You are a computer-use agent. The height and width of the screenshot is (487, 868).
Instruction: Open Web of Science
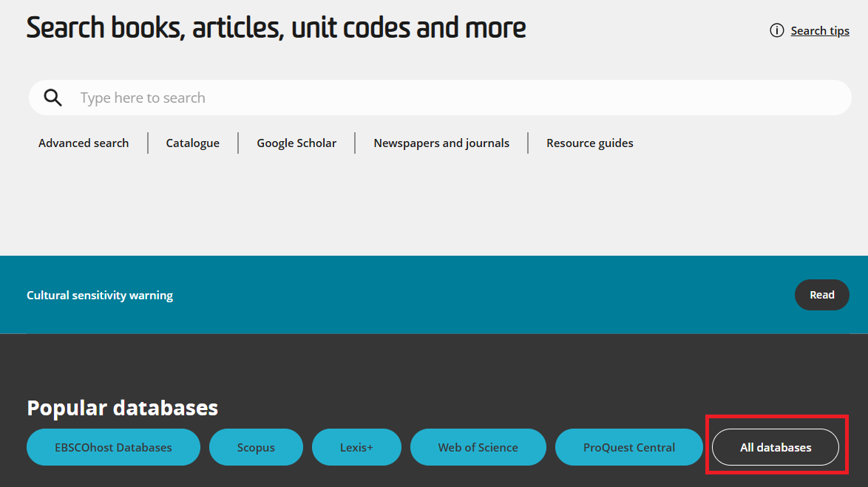pyautogui.click(x=478, y=447)
